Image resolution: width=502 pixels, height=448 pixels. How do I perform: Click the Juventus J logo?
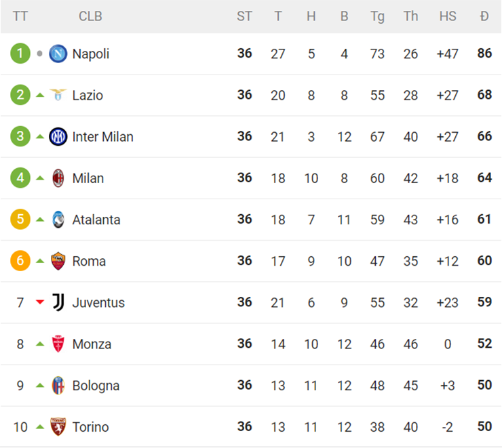pyautogui.click(x=58, y=302)
